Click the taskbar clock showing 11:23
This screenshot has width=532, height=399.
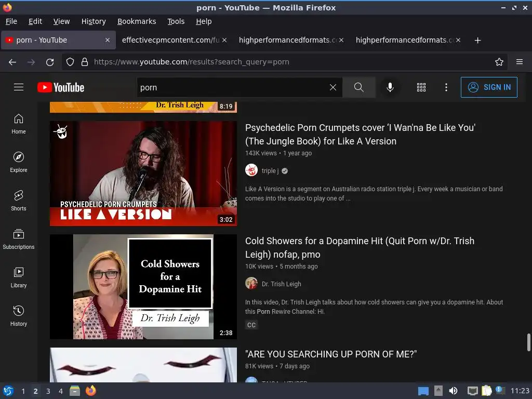(x=520, y=391)
